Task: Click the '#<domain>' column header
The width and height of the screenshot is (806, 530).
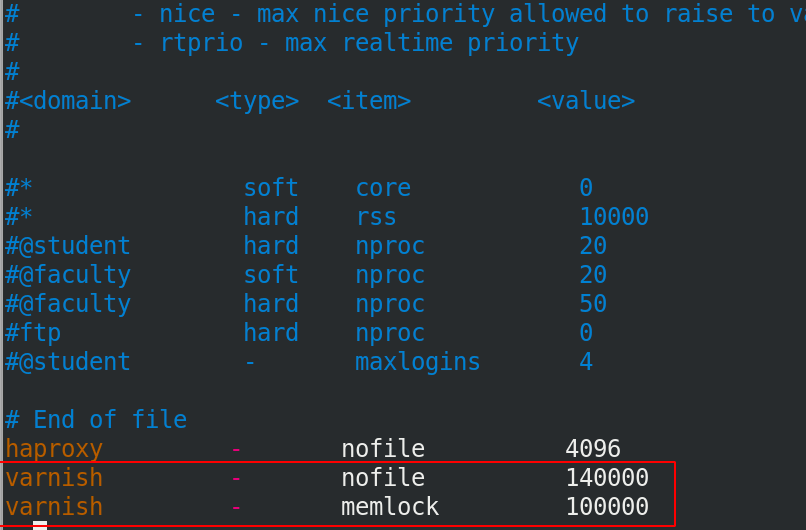Action: pos(68,101)
